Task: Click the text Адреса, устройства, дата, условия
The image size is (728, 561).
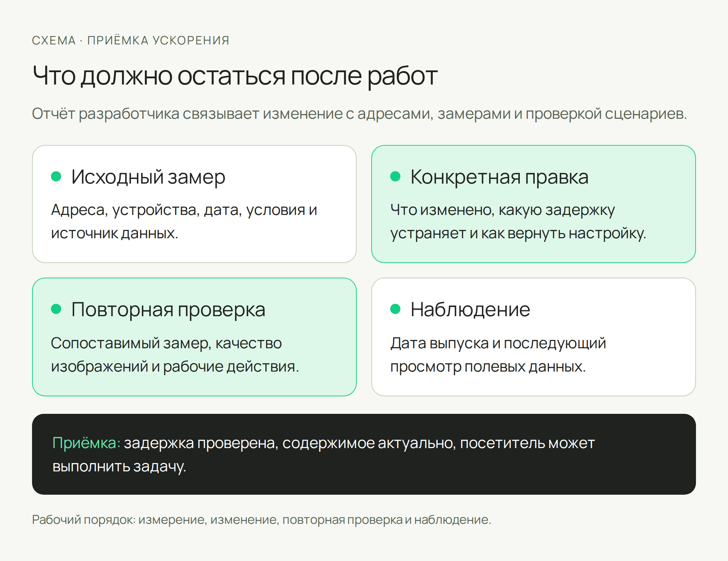Action: click(x=184, y=221)
